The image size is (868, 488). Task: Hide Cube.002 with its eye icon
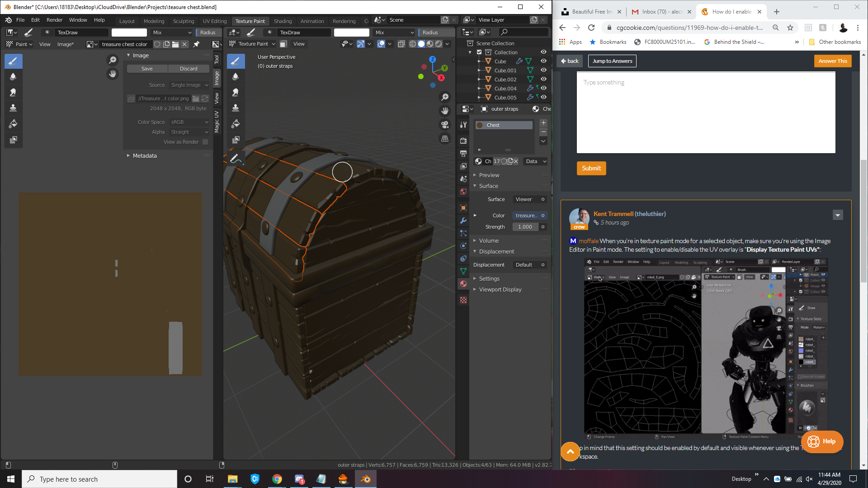pyautogui.click(x=543, y=79)
